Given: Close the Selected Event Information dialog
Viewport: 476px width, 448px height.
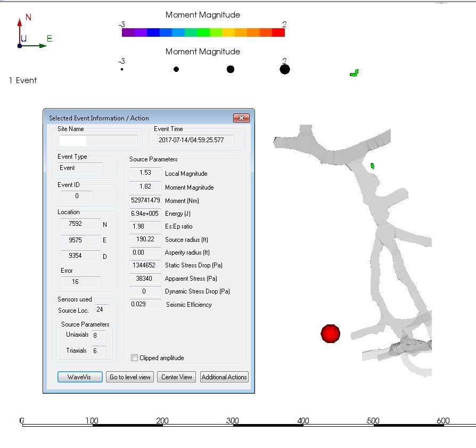Looking at the screenshot, I should tap(241, 118).
